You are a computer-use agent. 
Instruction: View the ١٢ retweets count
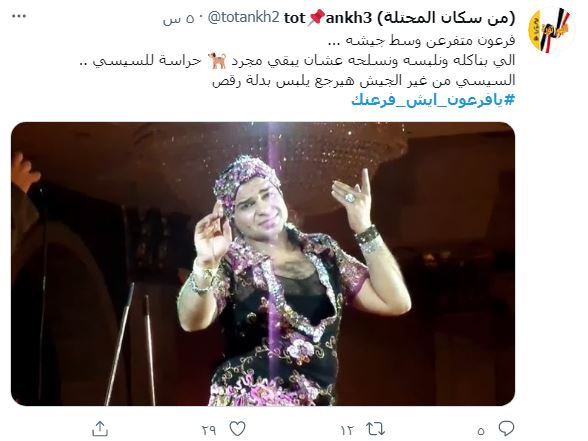[x=348, y=430]
